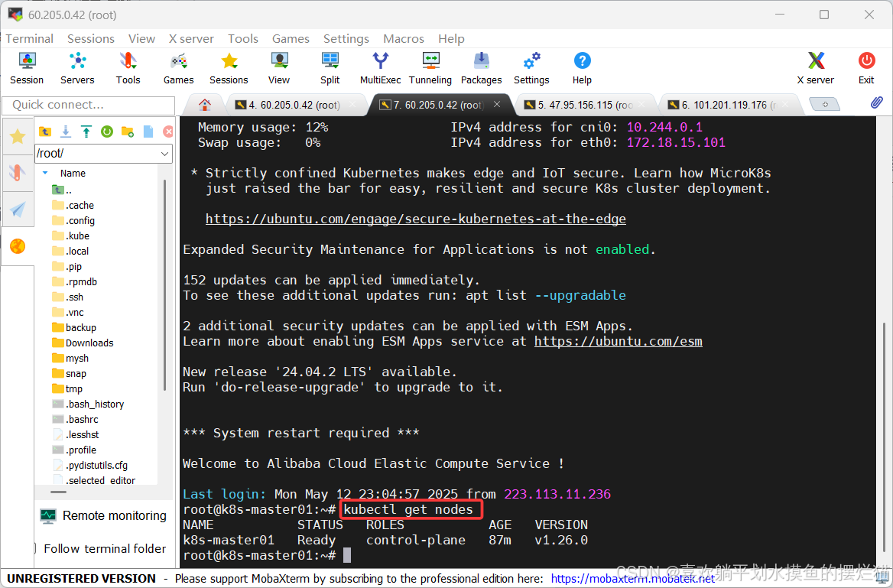Click the file list vertical scrollbar
The image size is (893, 588).
point(164,285)
